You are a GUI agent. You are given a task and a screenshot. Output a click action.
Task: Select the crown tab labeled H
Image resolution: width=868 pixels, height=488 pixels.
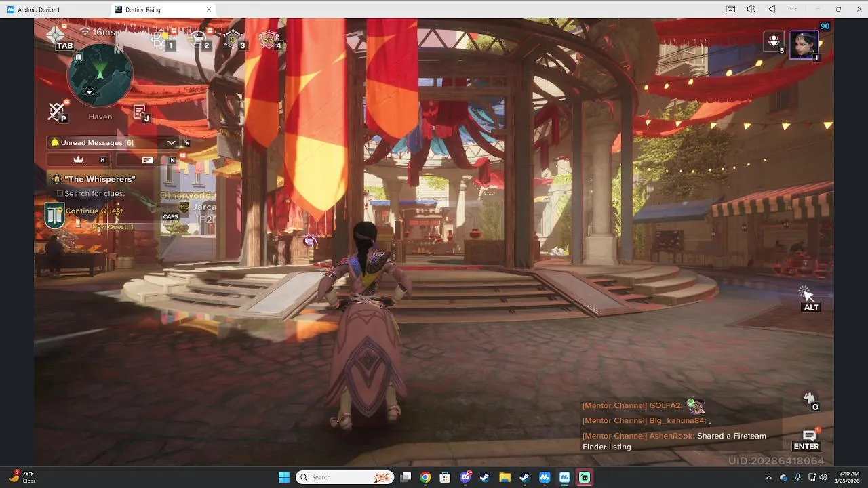[79, 160]
